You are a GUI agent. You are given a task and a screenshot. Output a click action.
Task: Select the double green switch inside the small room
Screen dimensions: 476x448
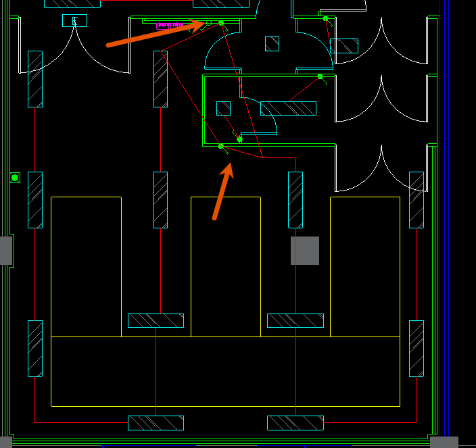(x=239, y=139)
